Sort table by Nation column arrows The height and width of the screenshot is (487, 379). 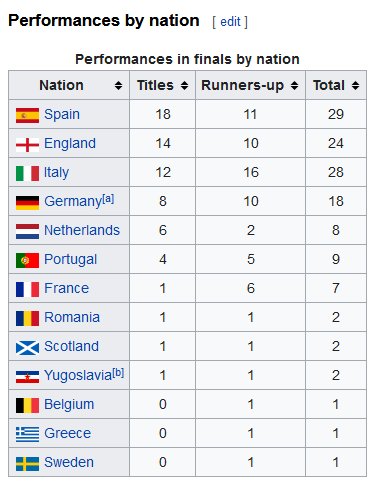click(118, 86)
